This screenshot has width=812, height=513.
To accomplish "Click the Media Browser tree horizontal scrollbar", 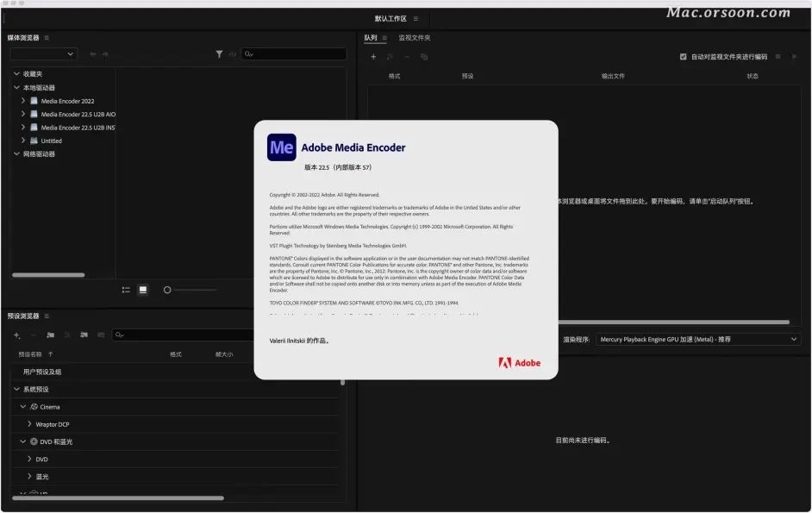I will (x=48, y=275).
